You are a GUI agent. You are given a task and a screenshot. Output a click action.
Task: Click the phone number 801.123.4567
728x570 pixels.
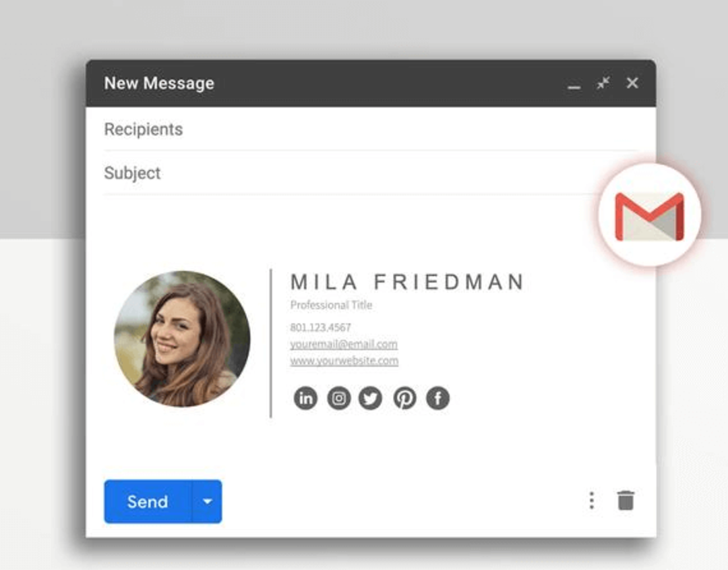[x=320, y=328]
